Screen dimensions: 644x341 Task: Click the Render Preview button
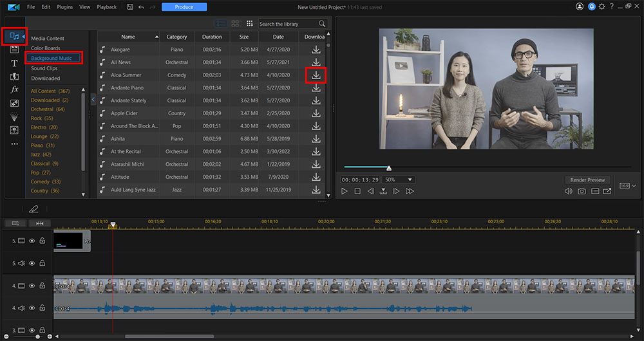pyautogui.click(x=587, y=180)
